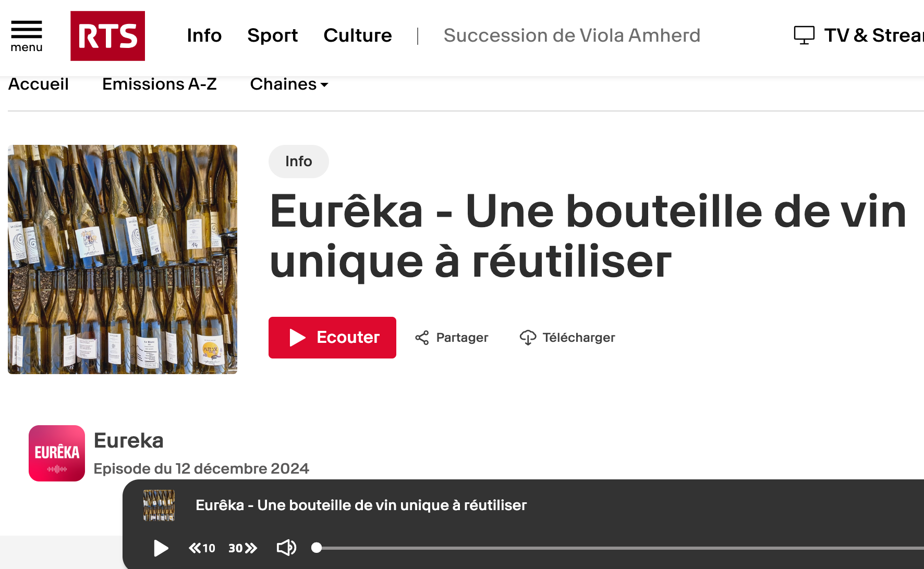This screenshot has width=924, height=569.
Task: Click the TV & Streaming monitor icon
Action: [804, 35]
